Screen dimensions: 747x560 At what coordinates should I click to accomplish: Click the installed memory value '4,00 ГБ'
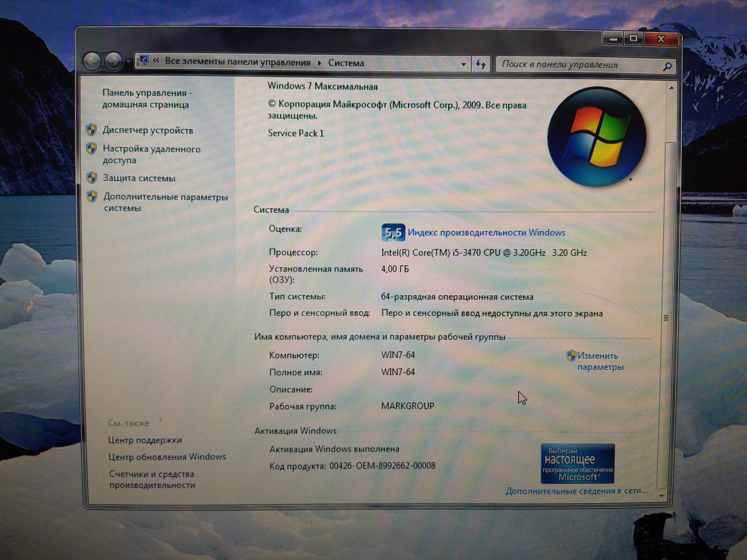pyautogui.click(x=395, y=269)
